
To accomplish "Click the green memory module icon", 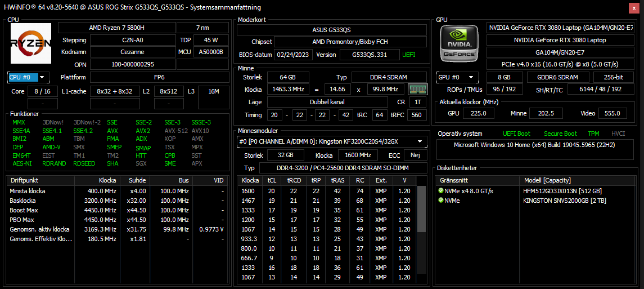I will (x=418, y=89).
